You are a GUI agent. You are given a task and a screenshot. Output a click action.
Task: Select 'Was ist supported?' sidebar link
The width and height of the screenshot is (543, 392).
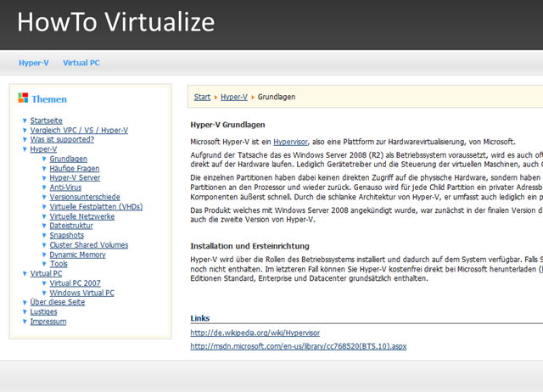pos(62,139)
